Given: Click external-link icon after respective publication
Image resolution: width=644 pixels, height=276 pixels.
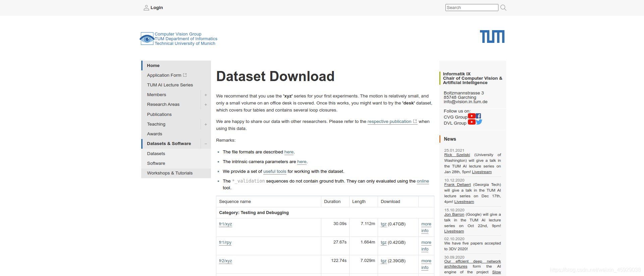Looking at the screenshot, I should 415,121.
